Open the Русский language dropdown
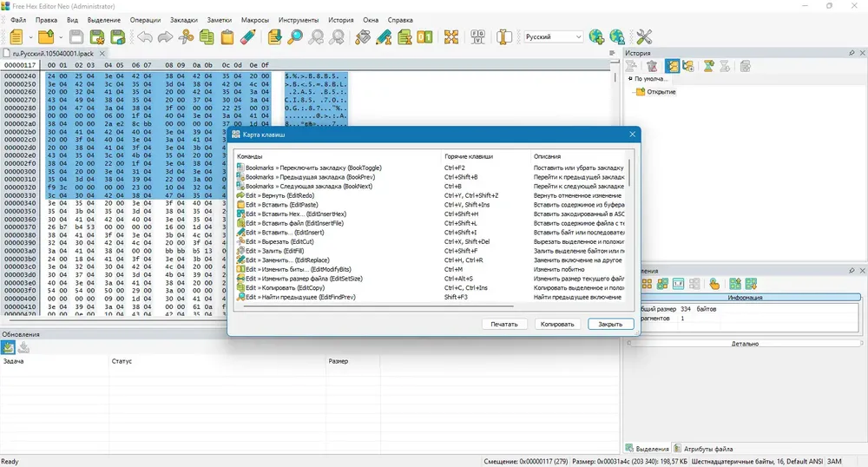Viewport: 868px width, 467px height. point(554,37)
